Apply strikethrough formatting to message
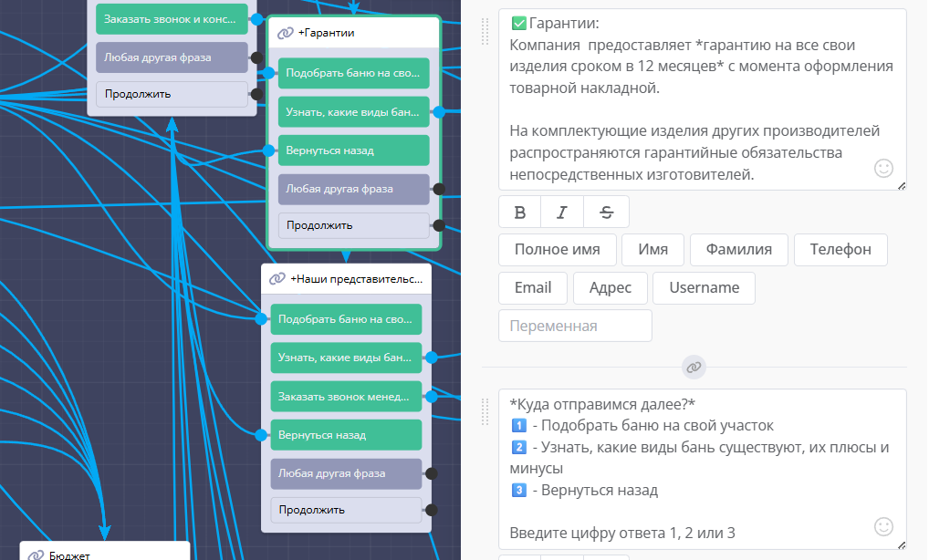 (x=606, y=213)
